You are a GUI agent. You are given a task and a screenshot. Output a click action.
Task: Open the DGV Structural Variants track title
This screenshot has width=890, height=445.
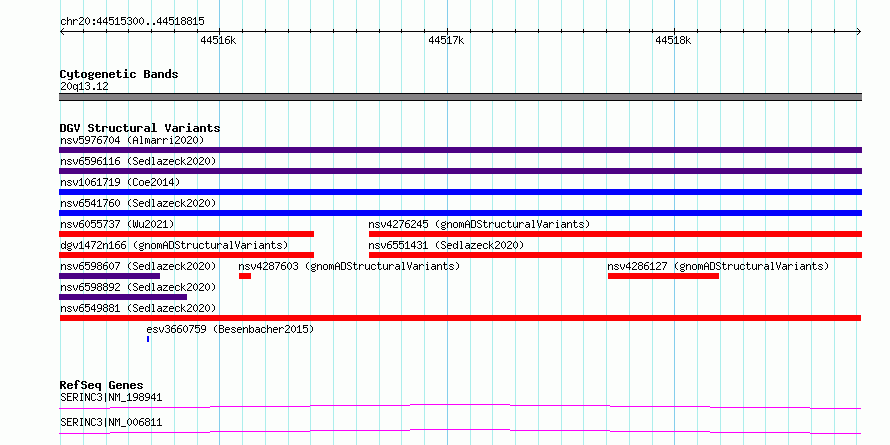click(x=140, y=128)
